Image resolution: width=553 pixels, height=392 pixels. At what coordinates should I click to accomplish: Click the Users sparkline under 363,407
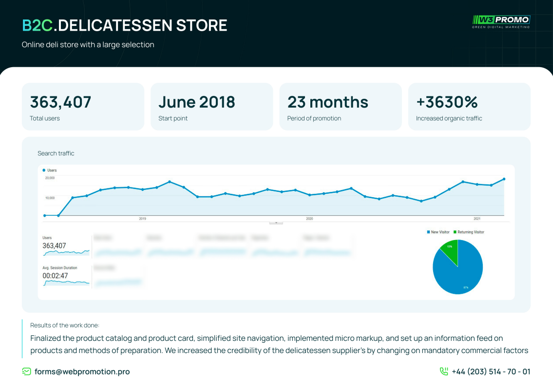point(66,253)
